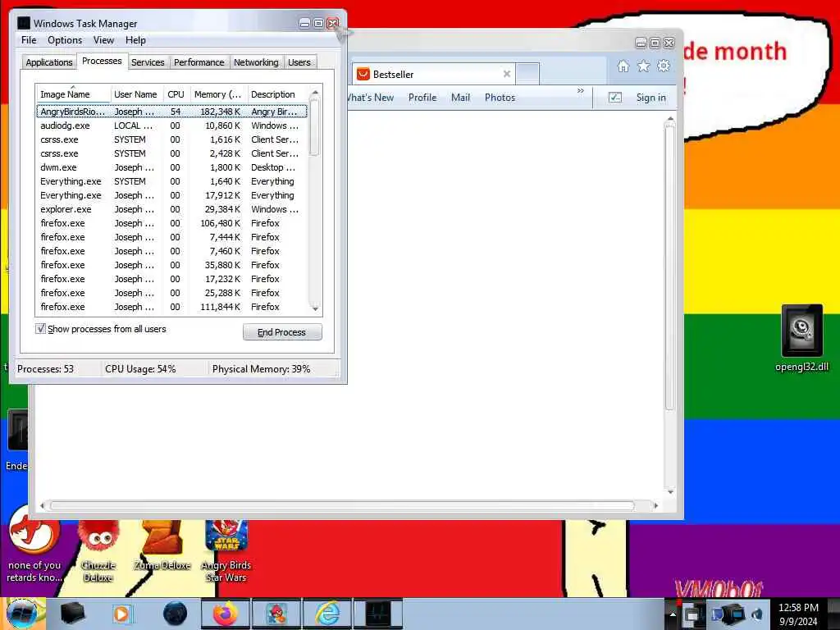
Task: Switch to the Performance tab
Action: point(199,62)
